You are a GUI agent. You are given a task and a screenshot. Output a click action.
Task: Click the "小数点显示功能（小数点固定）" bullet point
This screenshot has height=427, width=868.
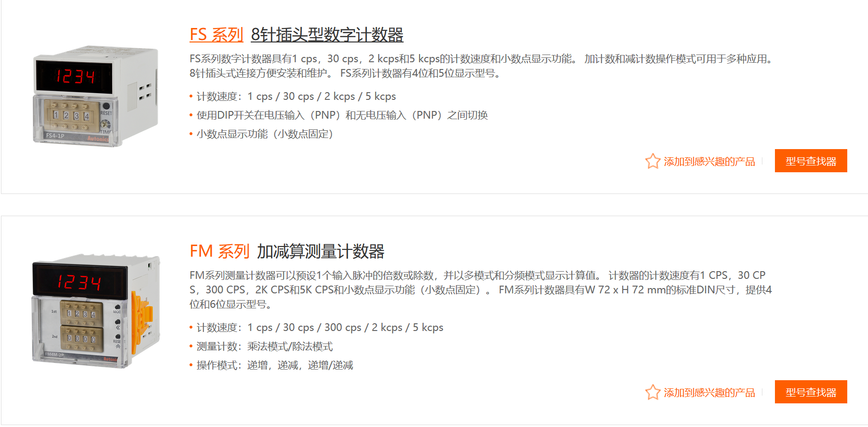point(264,134)
